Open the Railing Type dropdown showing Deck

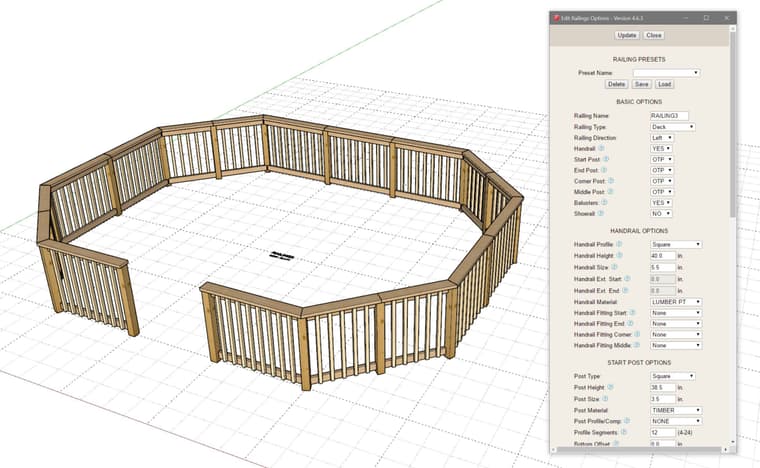673,127
